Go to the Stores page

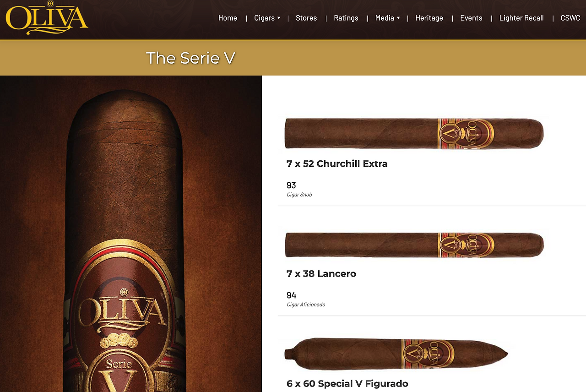[306, 18]
